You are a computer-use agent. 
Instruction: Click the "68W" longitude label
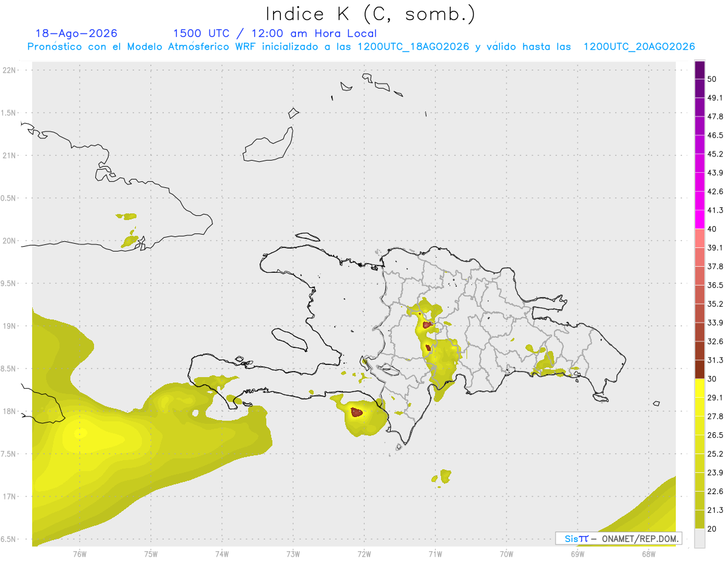pos(649,554)
